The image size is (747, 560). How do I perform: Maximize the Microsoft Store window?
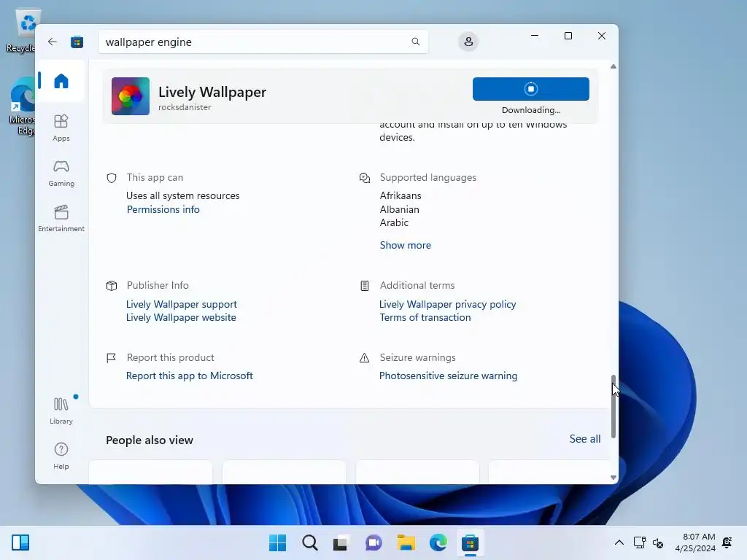[568, 36]
